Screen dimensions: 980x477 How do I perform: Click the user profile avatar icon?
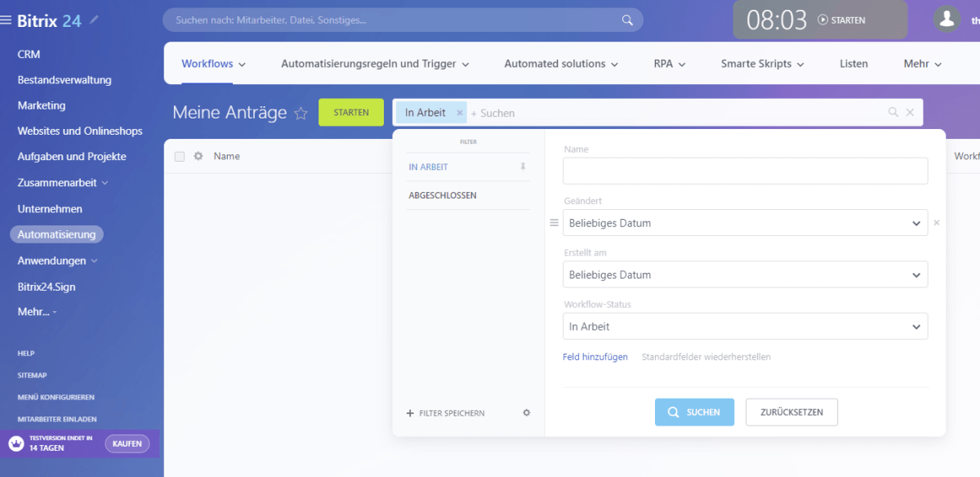click(x=947, y=20)
